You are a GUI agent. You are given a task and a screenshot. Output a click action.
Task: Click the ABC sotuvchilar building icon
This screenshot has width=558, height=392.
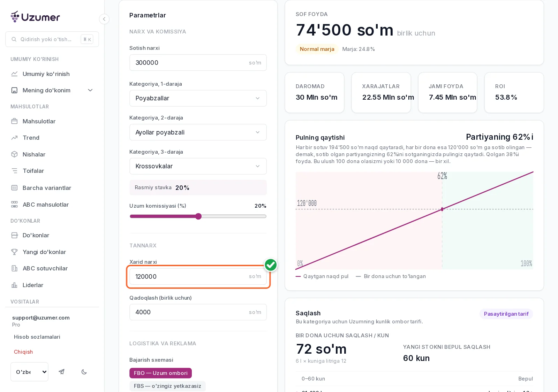[x=14, y=268]
